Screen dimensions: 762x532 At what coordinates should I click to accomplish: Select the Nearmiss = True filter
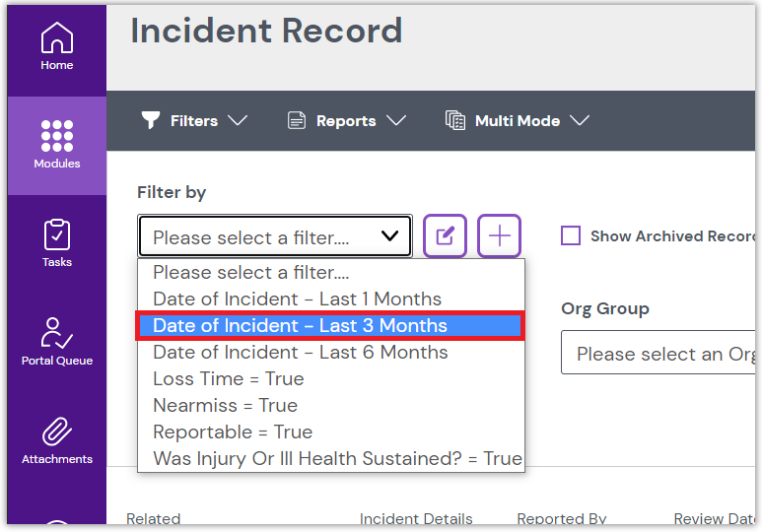225,406
